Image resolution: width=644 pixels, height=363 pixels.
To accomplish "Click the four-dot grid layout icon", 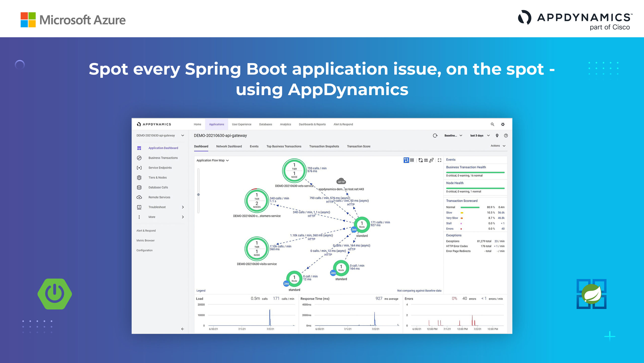I will [x=426, y=160].
